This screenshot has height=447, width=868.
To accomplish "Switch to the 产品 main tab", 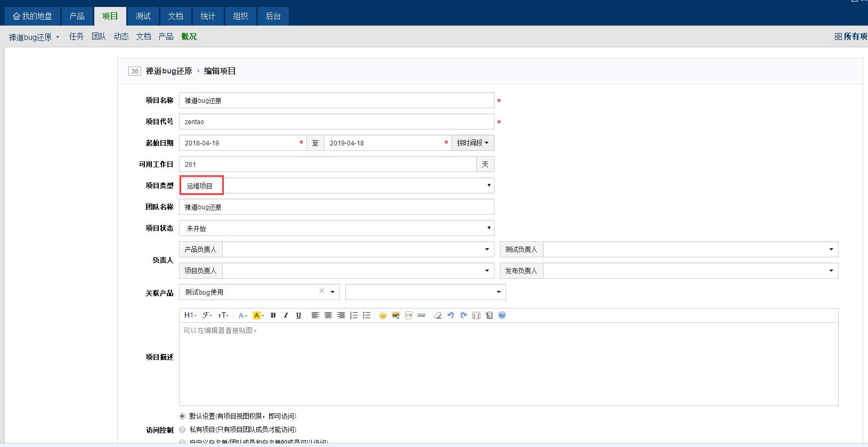I will tap(77, 16).
